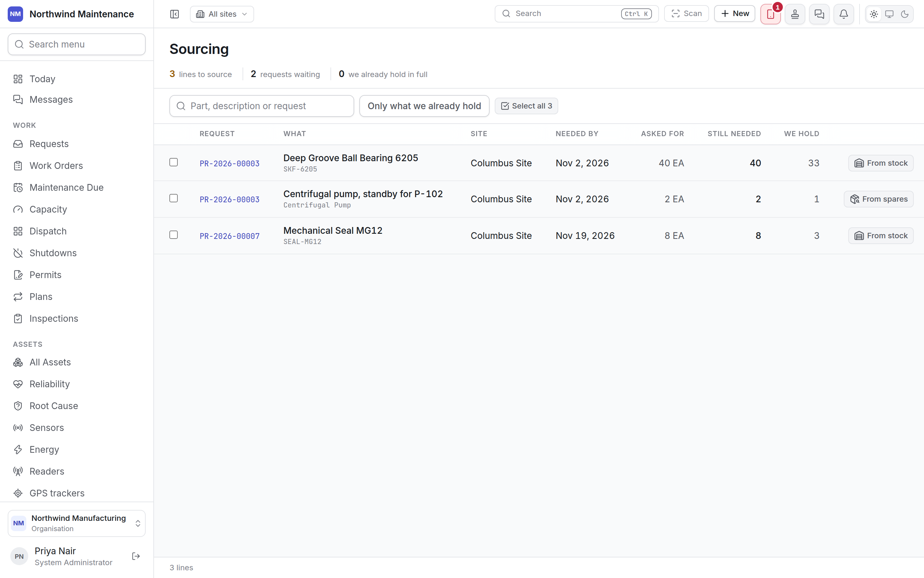This screenshot has height=578, width=924.
Task: Open the red alerts icon with badge
Action: (771, 14)
